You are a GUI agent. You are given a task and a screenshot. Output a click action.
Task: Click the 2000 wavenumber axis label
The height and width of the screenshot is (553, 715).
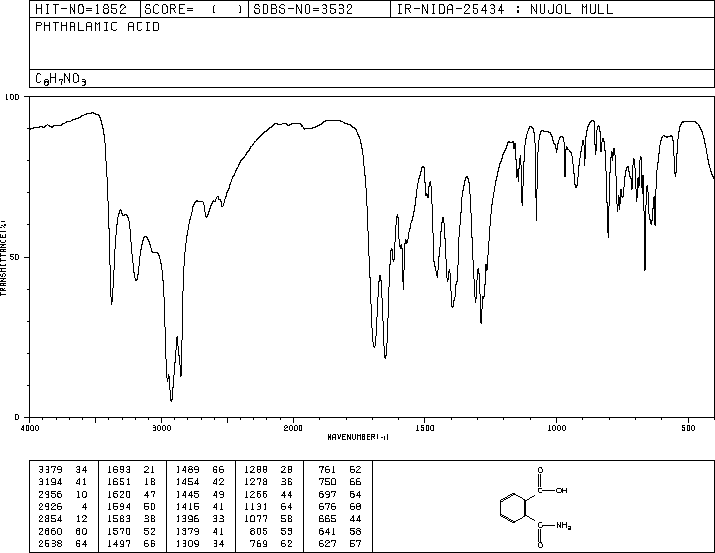point(293,428)
